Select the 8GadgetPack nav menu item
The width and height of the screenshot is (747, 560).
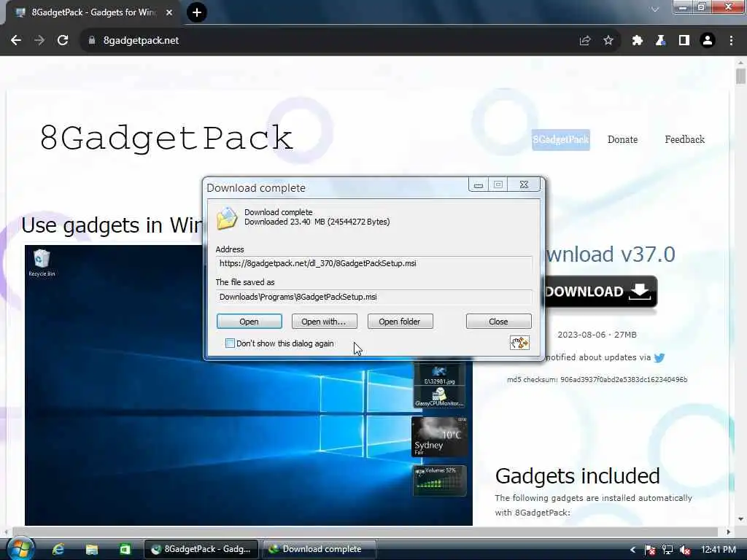pyautogui.click(x=561, y=139)
